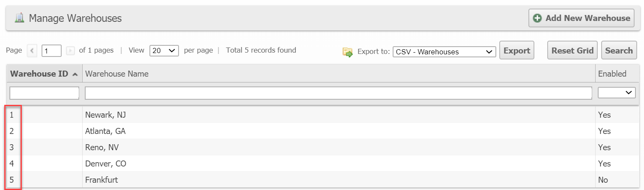Click the Warehouse ID sort arrow
644x190 pixels.
[75, 74]
